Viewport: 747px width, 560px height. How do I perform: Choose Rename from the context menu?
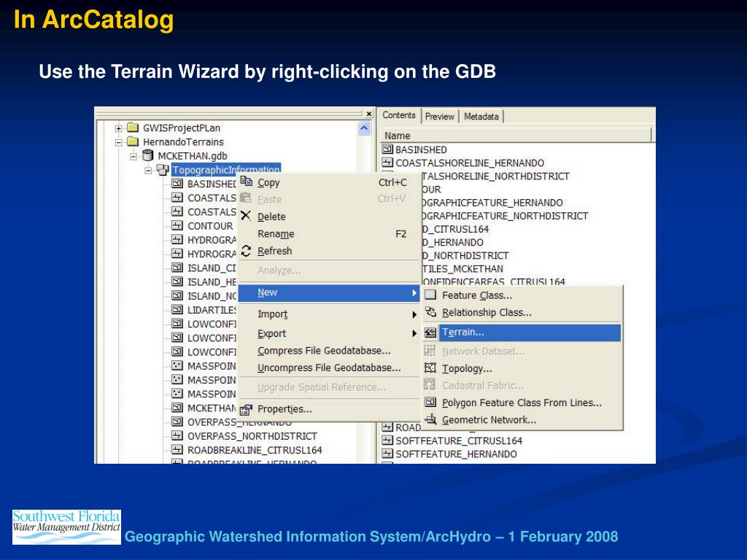tap(329, 234)
